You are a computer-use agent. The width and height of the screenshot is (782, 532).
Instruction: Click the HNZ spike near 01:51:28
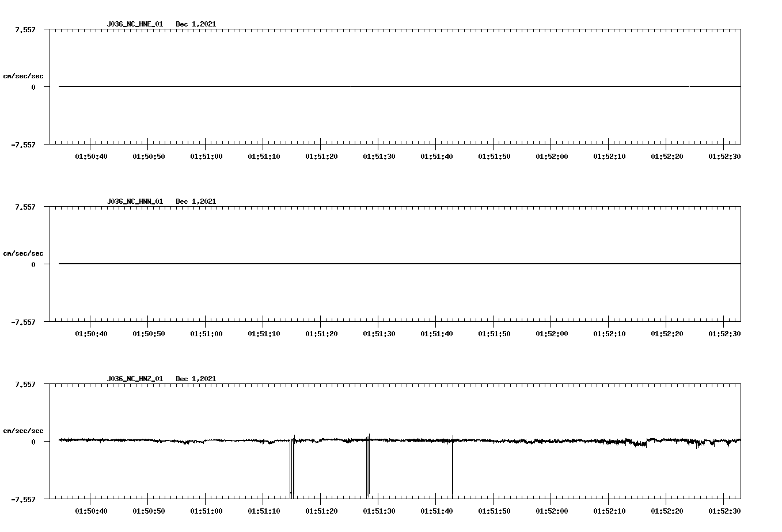pyautogui.click(x=368, y=466)
